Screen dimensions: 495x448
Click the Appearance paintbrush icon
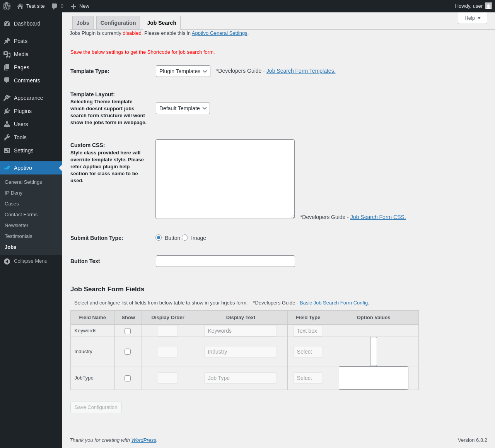7,98
